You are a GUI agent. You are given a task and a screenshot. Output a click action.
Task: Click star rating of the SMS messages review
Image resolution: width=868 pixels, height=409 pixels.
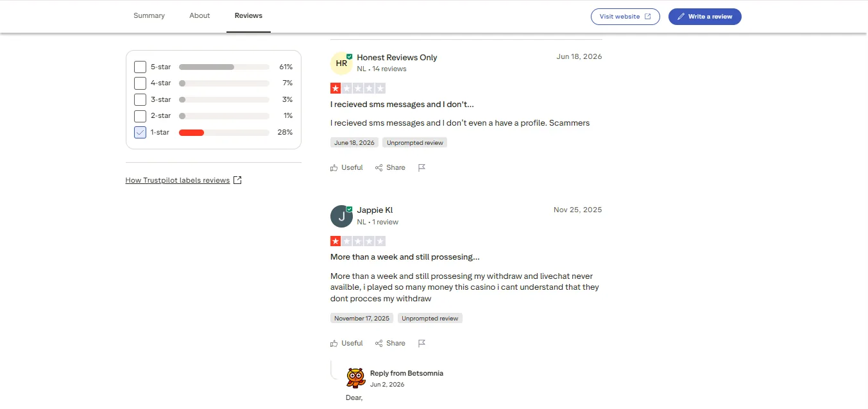pyautogui.click(x=358, y=88)
